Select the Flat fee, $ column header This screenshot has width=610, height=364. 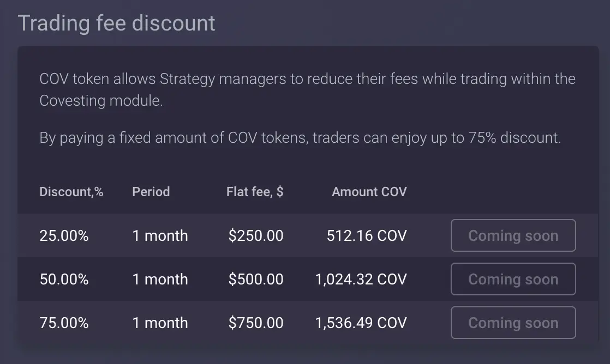pos(255,191)
